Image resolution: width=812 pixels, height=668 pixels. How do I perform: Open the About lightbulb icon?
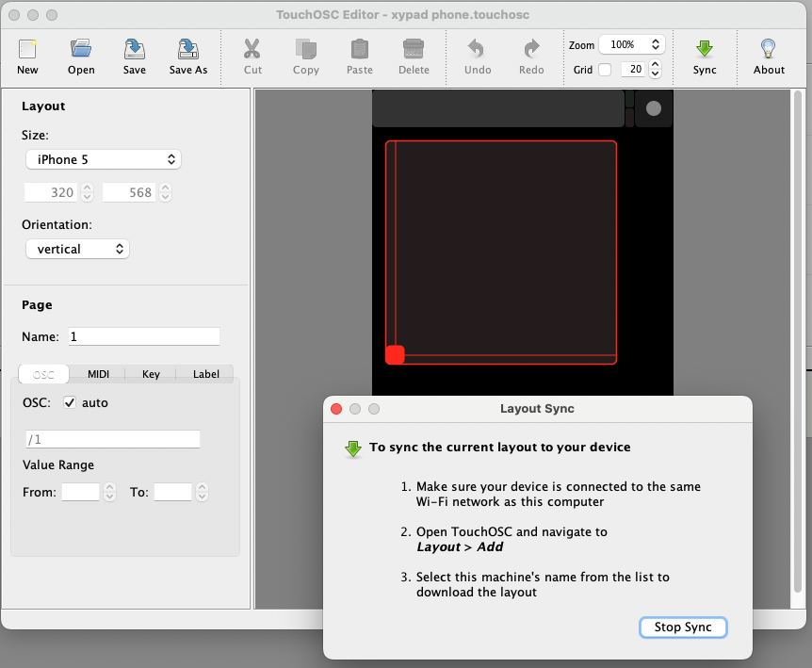769,50
